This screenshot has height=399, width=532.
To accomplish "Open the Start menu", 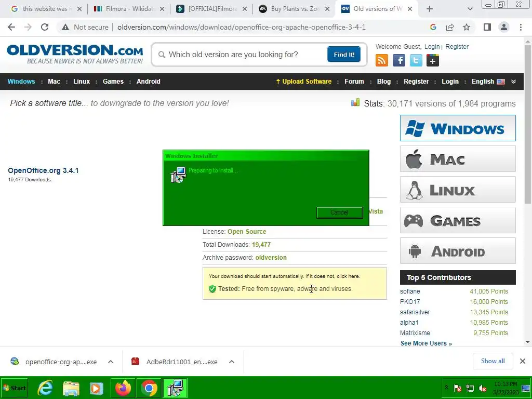I will click(x=14, y=388).
